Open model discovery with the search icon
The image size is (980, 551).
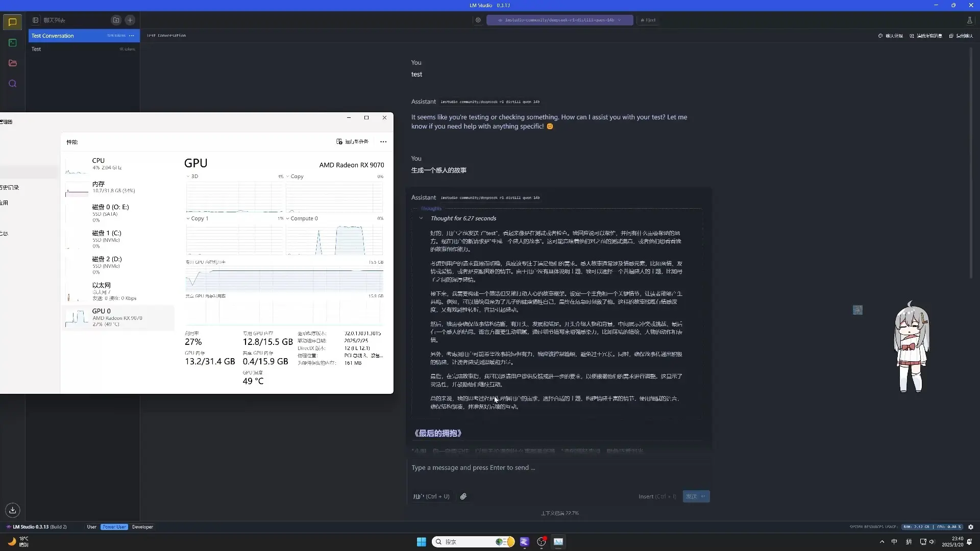[12, 84]
